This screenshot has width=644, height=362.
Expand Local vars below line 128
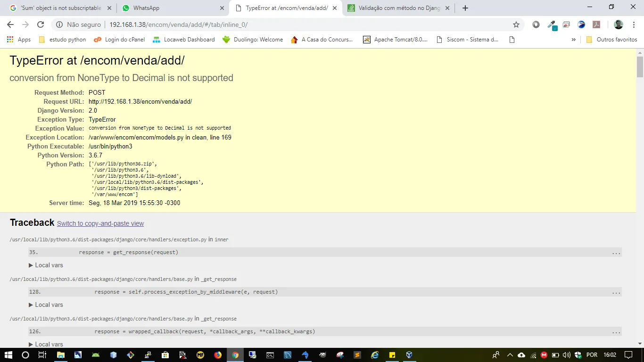(x=46, y=305)
